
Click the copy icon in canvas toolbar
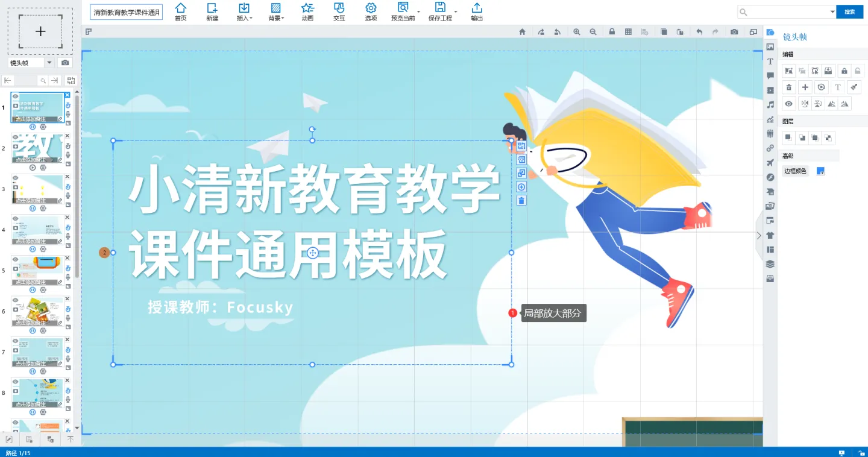click(664, 32)
